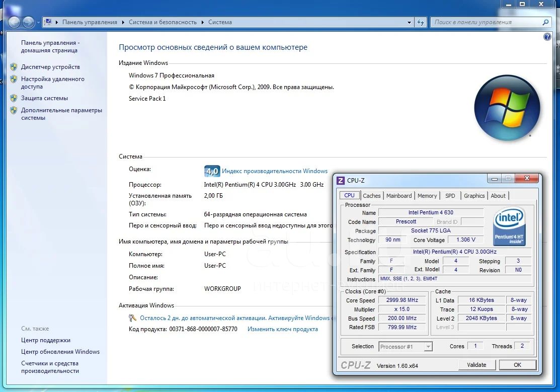Screen dimensions: 560x392
Task: Click shield icon beside 'Диспетчер устройств'
Action: (14, 67)
